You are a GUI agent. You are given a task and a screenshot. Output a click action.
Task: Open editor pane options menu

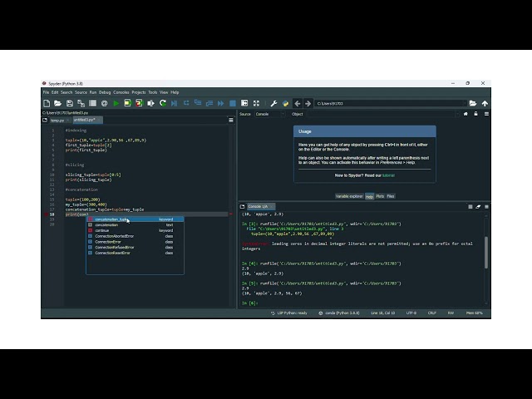(x=231, y=120)
